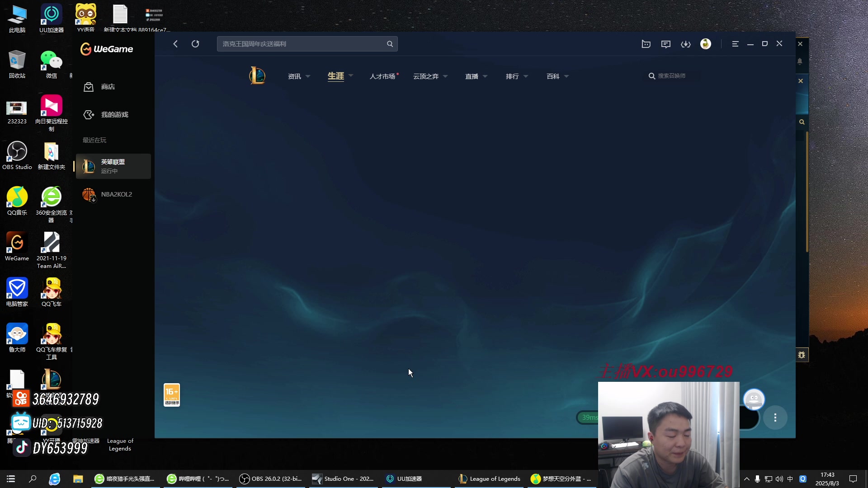The image size is (868, 488).
Task: Open the 电脑管家 desktop icon
Action: [x=17, y=292]
